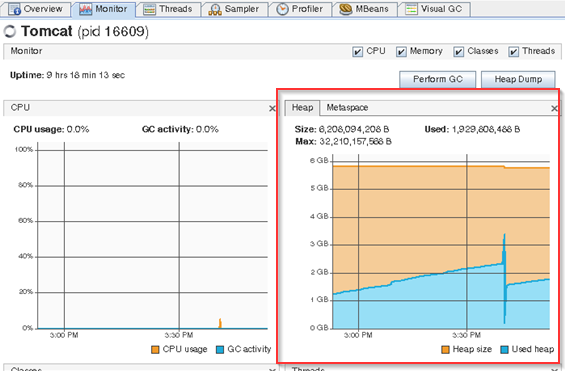Screen dimensions: 565x371
Task: Uncheck the CPU checkbox
Action: coord(357,52)
